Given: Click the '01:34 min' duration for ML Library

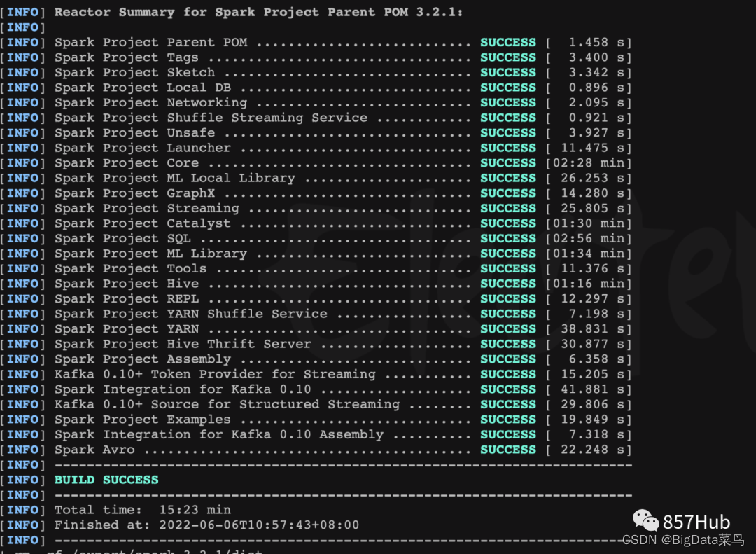Looking at the screenshot, I should point(589,254).
